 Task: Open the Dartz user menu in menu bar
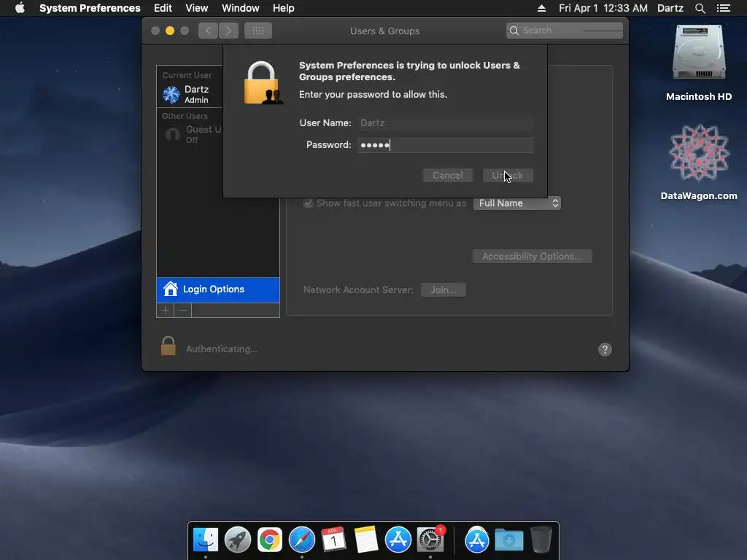670,8
